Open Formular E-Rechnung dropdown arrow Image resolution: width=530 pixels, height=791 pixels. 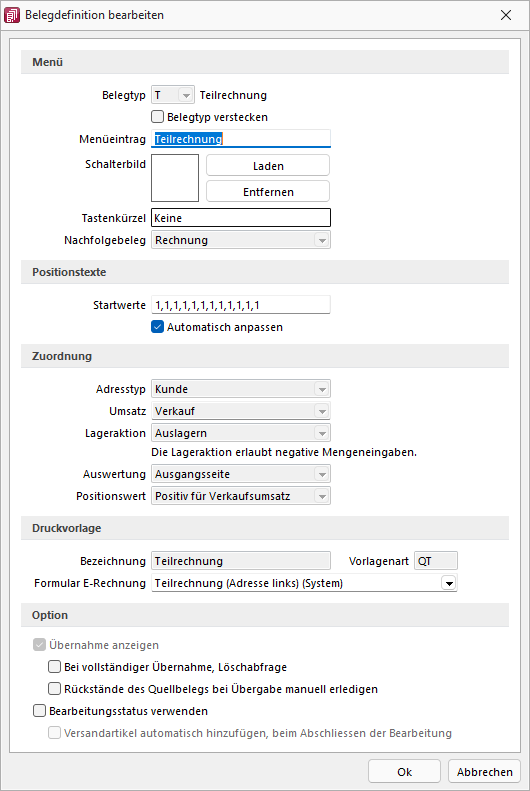[x=449, y=583]
